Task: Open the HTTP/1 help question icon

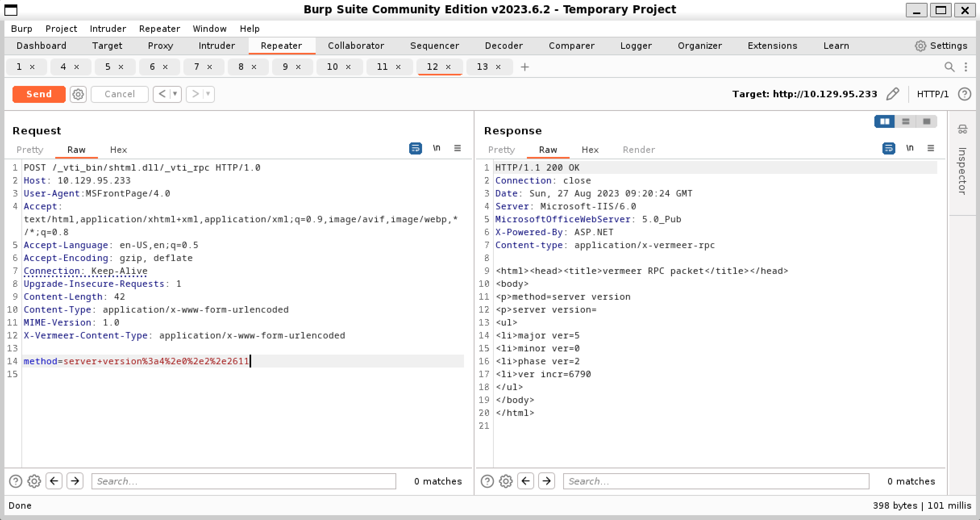Action: pos(964,94)
